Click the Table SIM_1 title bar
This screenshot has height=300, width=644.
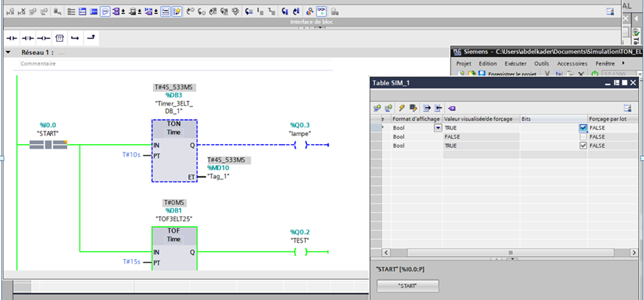(x=503, y=83)
